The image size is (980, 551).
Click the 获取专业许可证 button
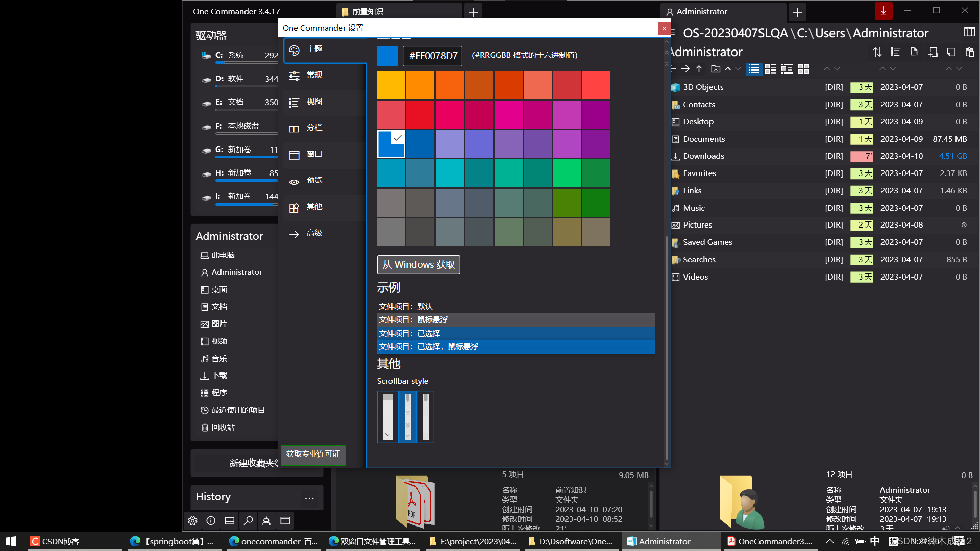coord(313,454)
